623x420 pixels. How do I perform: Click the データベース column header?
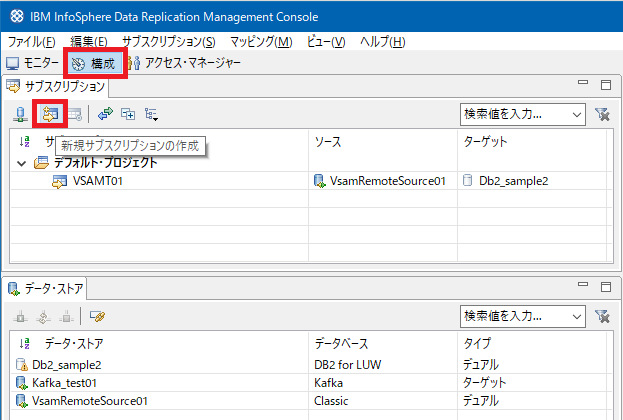click(x=341, y=344)
